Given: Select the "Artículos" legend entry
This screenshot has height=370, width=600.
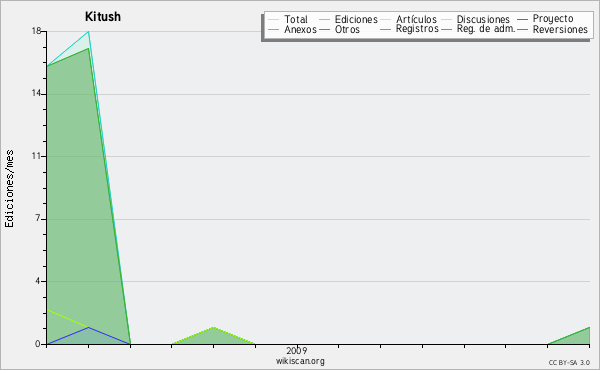Looking at the screenshot, I should 416,19.
